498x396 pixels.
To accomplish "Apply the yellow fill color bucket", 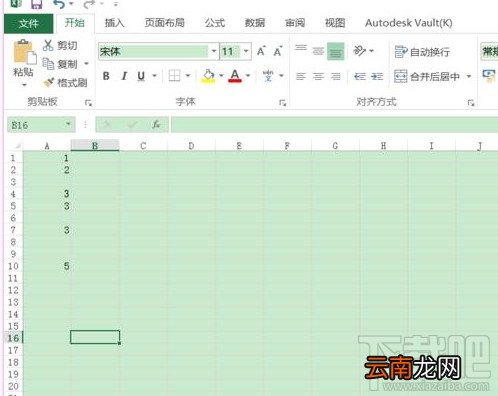I will (x=209, y=76).
